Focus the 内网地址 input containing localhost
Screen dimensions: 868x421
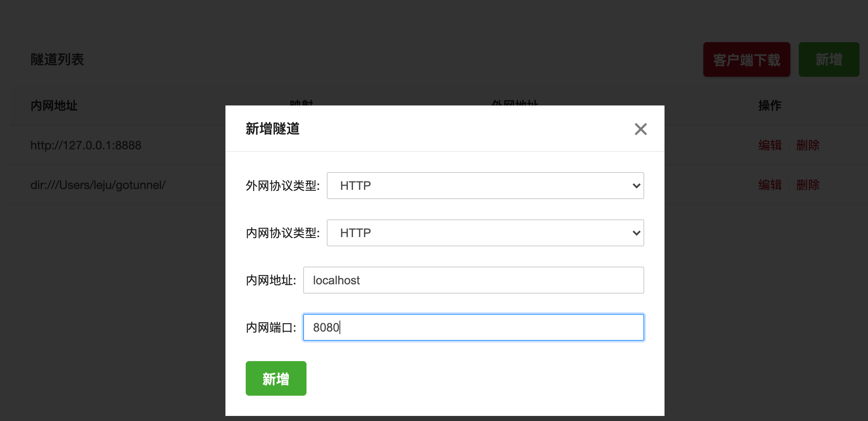tap(473, 280)
